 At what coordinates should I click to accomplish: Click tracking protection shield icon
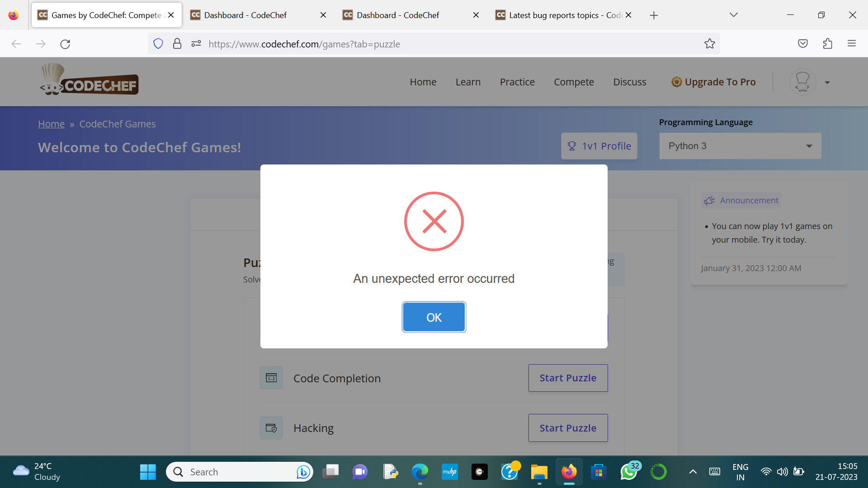coord(158,44)
